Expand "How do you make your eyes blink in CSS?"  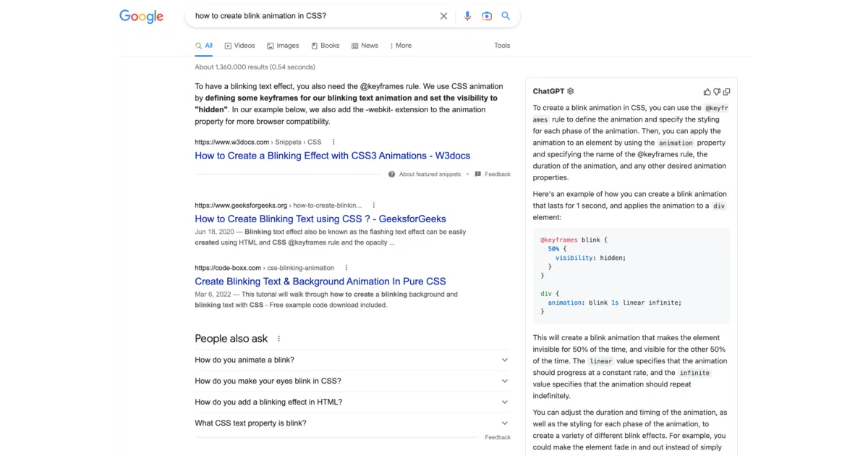pos(352,381)
